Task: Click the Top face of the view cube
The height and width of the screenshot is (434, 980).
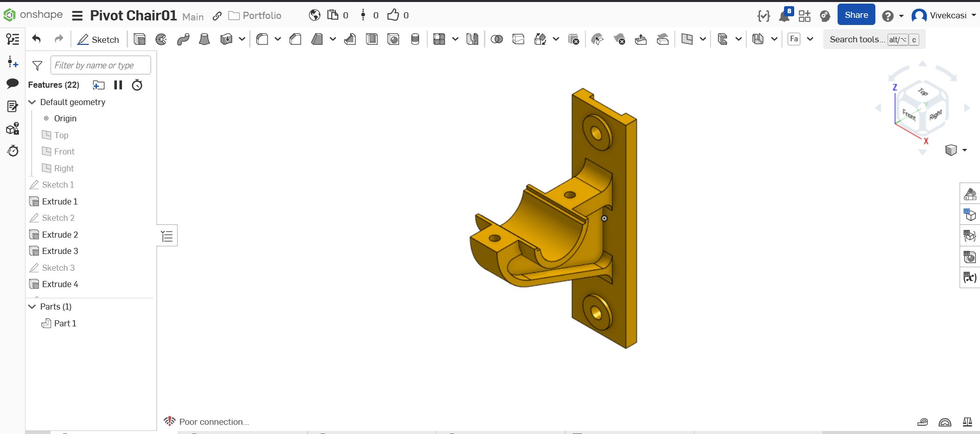Action: pyautogui.click(x=923, y=92)
